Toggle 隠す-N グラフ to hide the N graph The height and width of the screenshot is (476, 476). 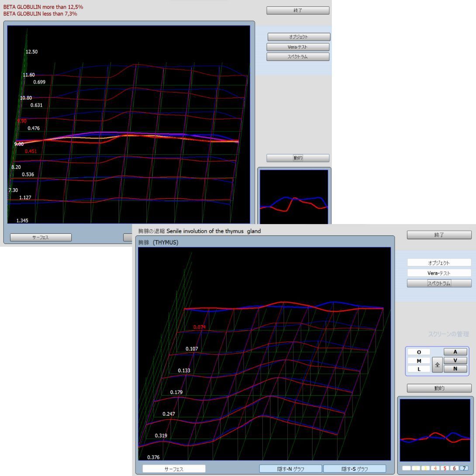pyautogui.click(x=290, y=469)
